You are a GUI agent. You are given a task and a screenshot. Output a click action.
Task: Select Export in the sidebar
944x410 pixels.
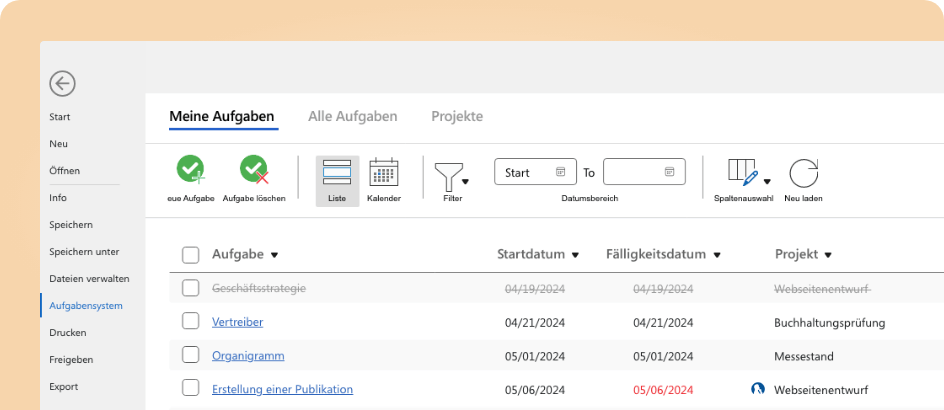[x=64, y=387]
